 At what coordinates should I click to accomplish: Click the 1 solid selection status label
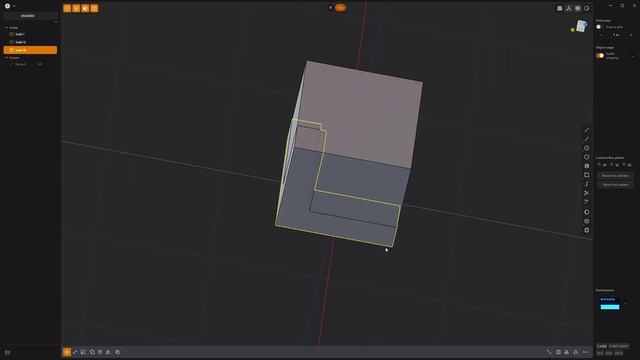[x=602, y=346]
